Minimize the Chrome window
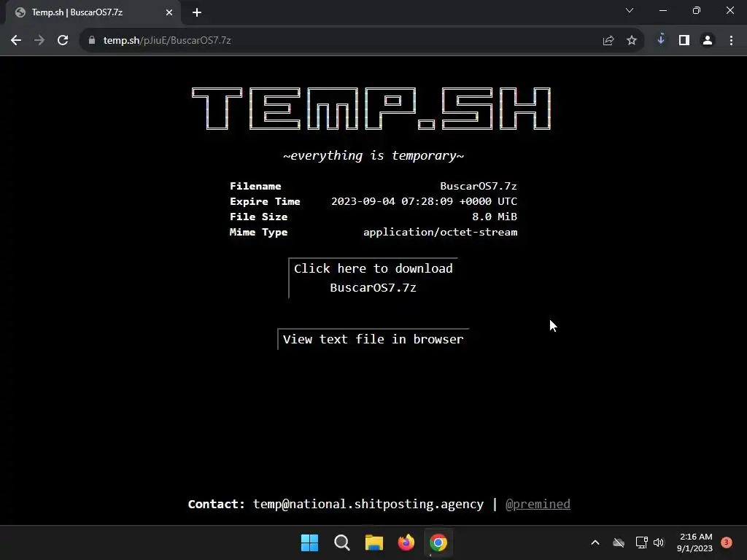747x560 pixels. (x=663, y=10)
